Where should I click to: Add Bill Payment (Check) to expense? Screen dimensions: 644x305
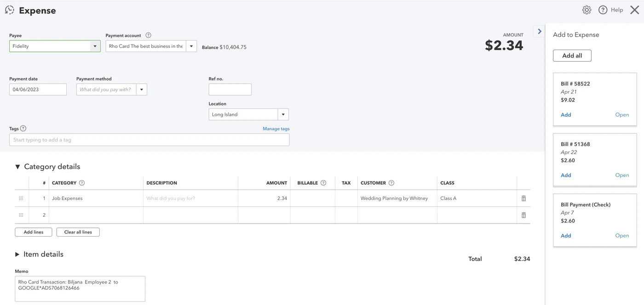[566, 236]
